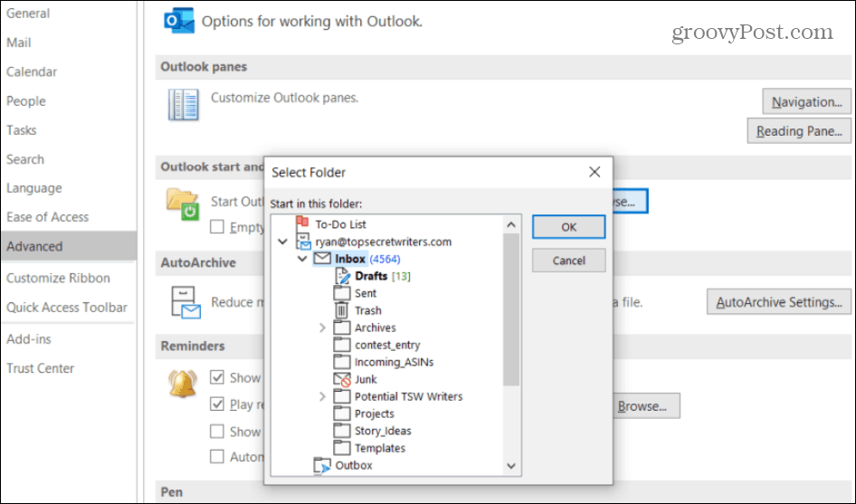Select the Outbox folder name
The width and height of the screenshot is (856, 504).
(x=354, y=465)
